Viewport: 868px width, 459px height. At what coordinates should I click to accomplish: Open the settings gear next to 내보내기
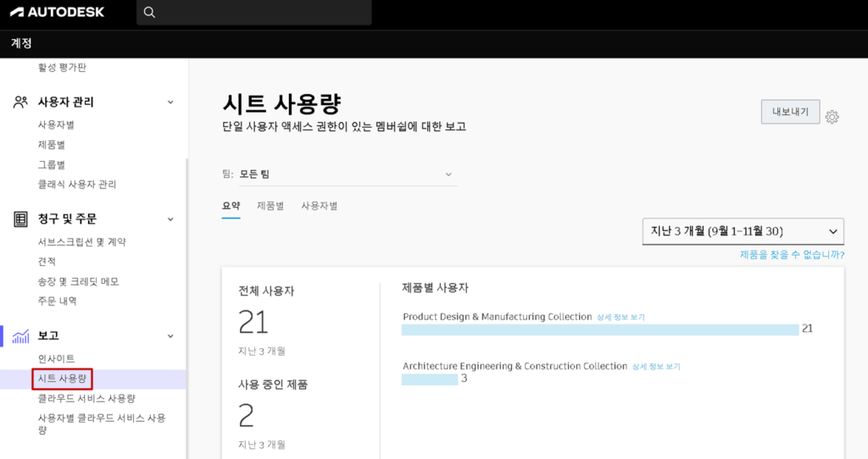coord(832,117)
